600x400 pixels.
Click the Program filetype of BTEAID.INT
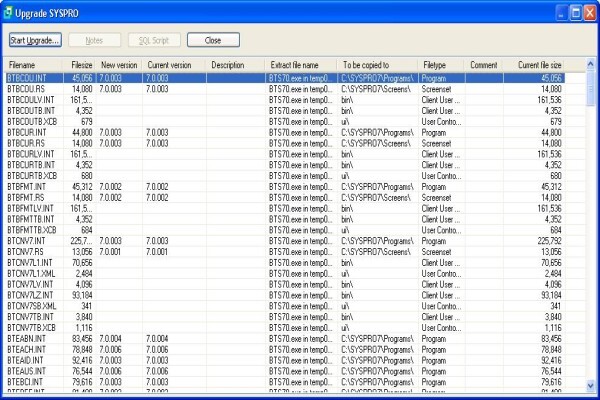(434, 361)
